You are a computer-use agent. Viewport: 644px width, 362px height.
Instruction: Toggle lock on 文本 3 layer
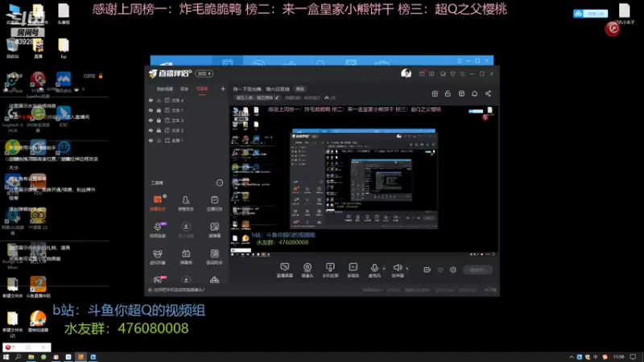click(159, 120)
